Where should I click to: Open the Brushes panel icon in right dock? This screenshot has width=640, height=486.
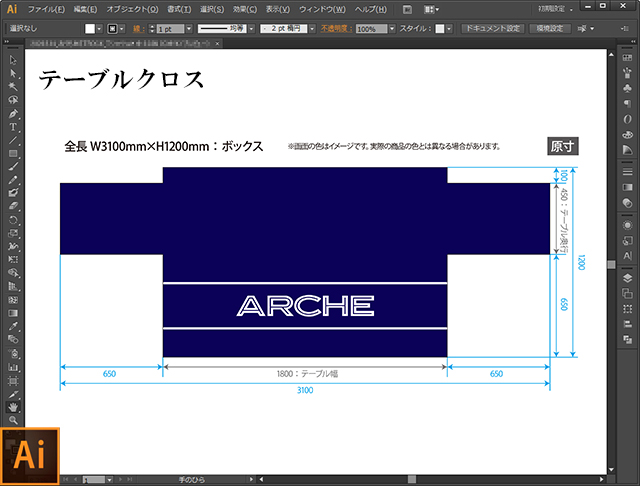click(627, 73)
